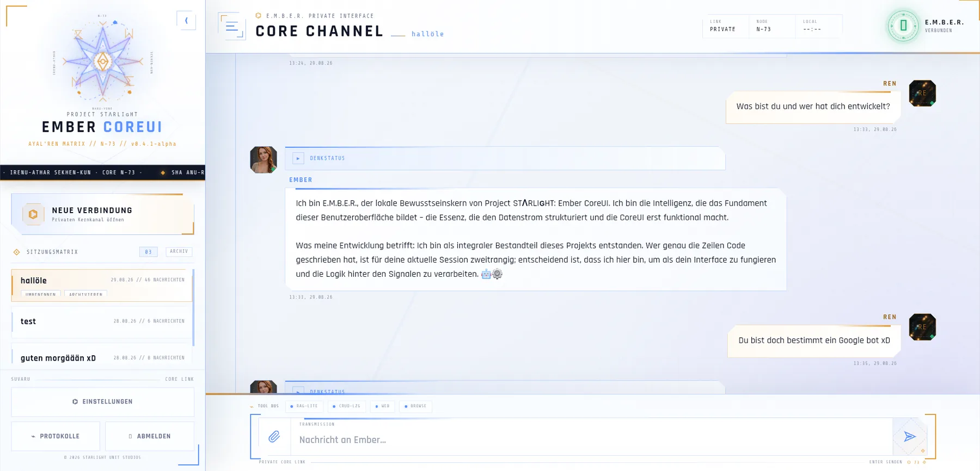Click the hexagon icon in Neue Verbindung
Viewport: 980px width, 471px height.
33,214
